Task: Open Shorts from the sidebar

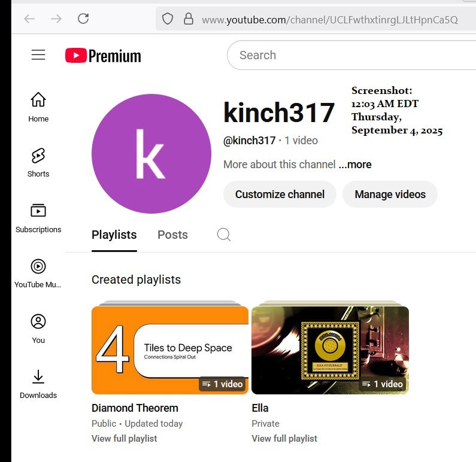Action: pyautogui.click(x=38, y=163)
